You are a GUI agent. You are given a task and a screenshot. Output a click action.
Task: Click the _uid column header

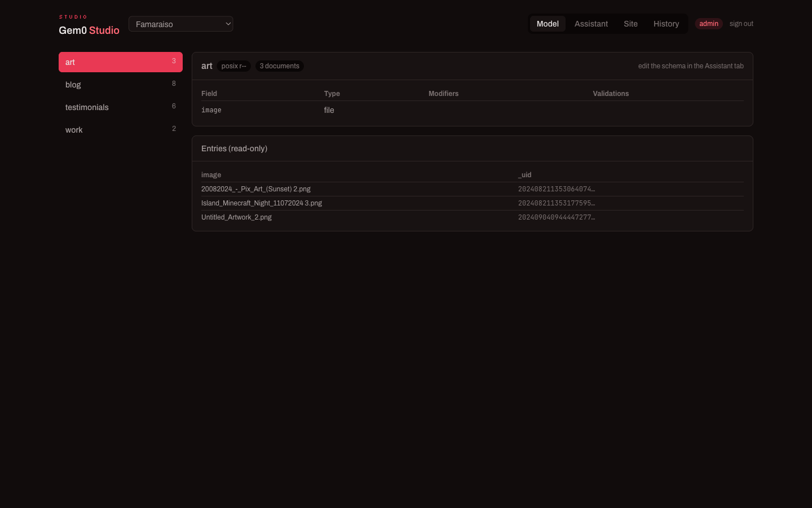click(525, 175)
